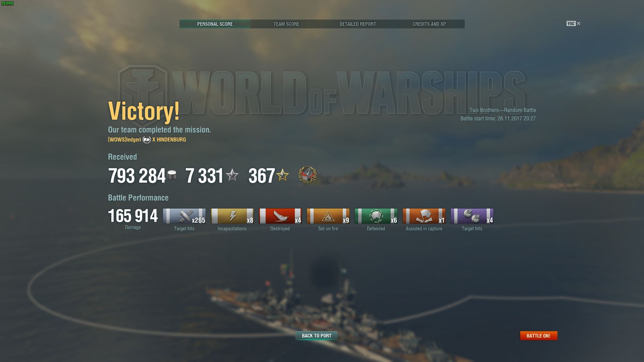Screen dimensions: 644x362
Task: Select the Incapacitations ribbon icon
Action: coord(232,216)
